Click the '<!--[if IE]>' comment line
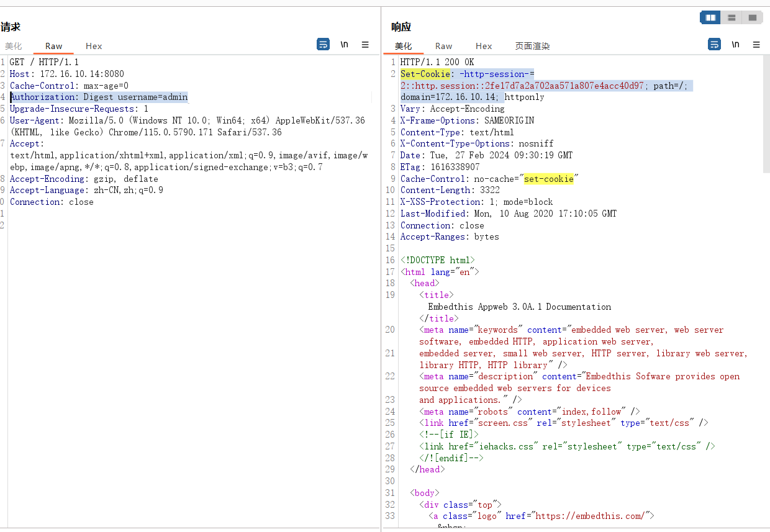Screen dimensions: 770x532 449,435
